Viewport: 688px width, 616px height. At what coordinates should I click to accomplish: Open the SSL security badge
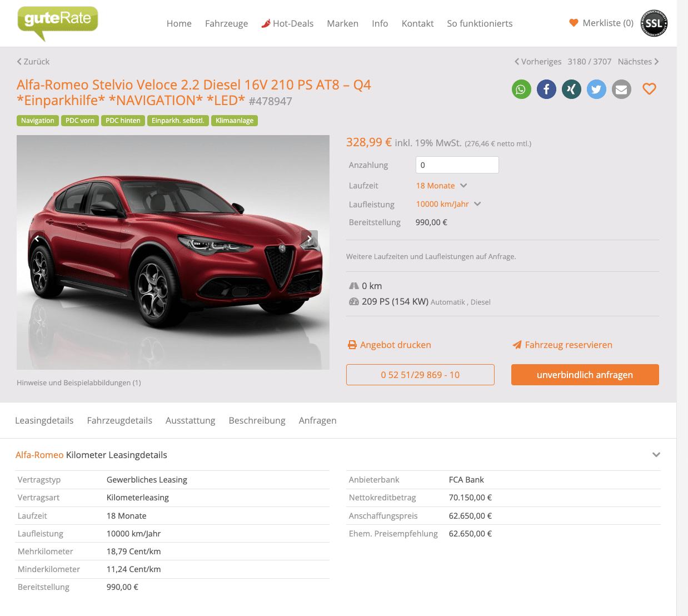(654, 23)
